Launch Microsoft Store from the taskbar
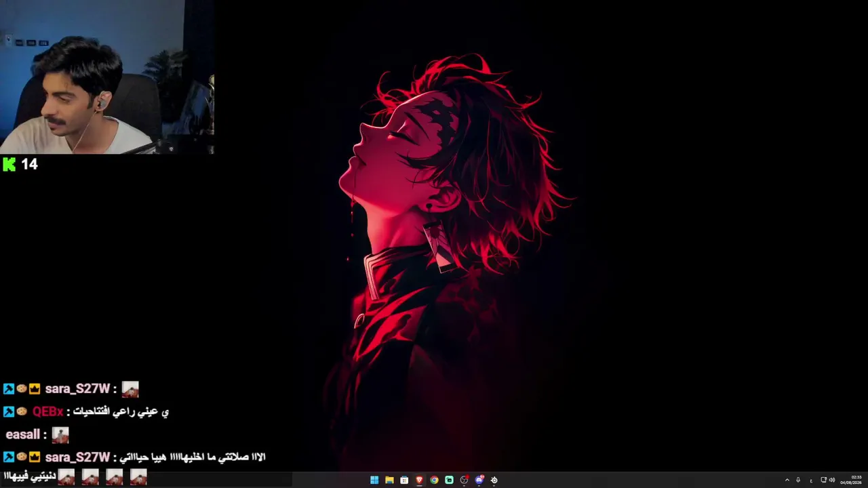Viewport: 868px width, 488px height. click(x=404, y=480)
